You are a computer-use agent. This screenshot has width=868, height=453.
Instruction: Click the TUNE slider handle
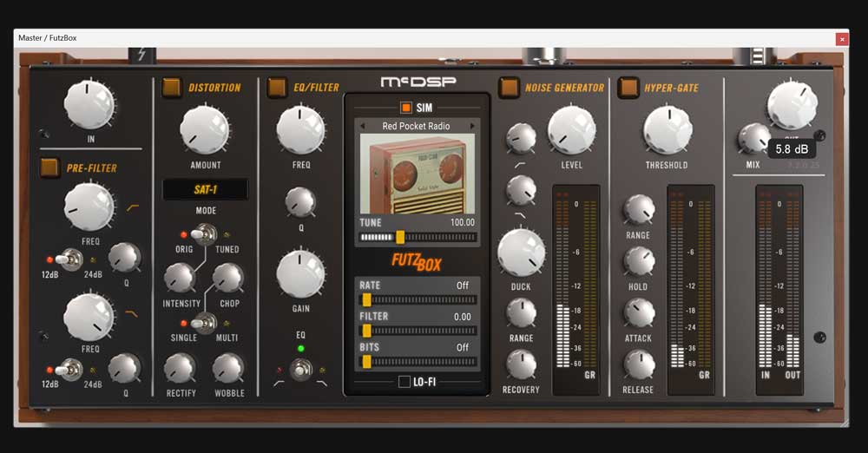point(400,237)
